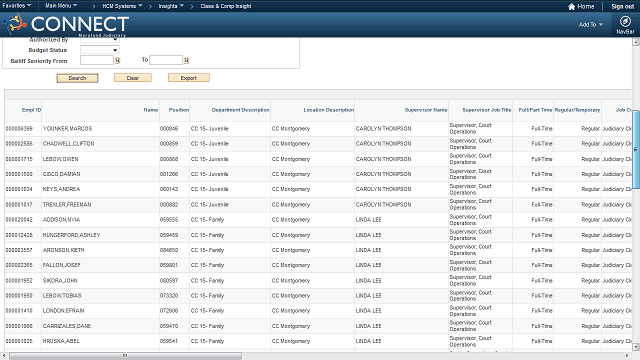This screenshot has width=640, height=360.
Task: Open HCM Systems breadcrumb menu
Action: coord(122,6)
